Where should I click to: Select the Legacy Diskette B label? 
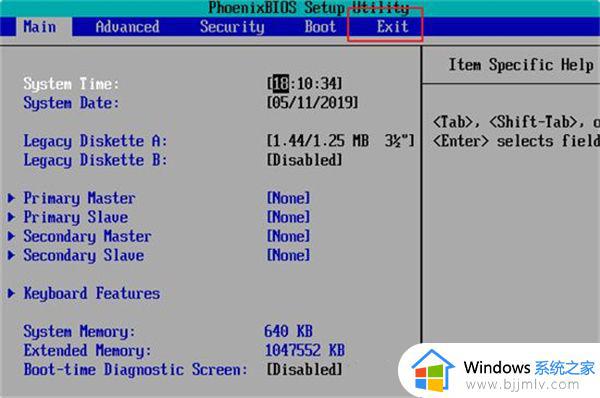tap(95, 160)
